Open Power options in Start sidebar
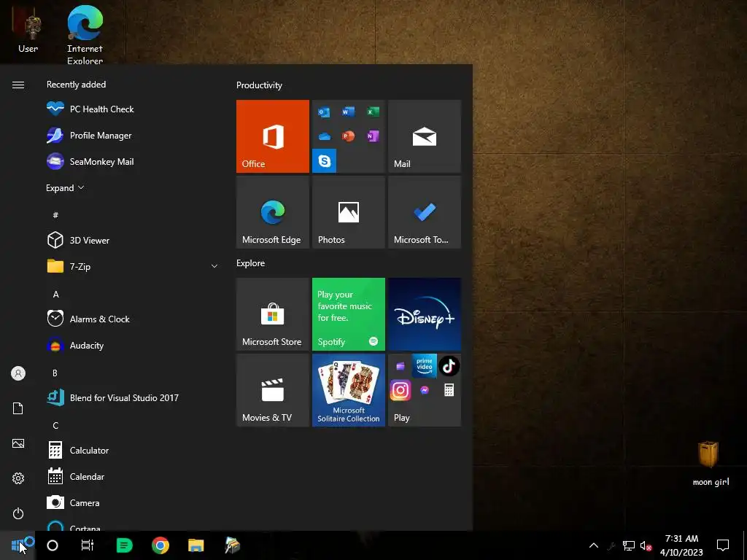The image size is (747, 560). point(18,513)
